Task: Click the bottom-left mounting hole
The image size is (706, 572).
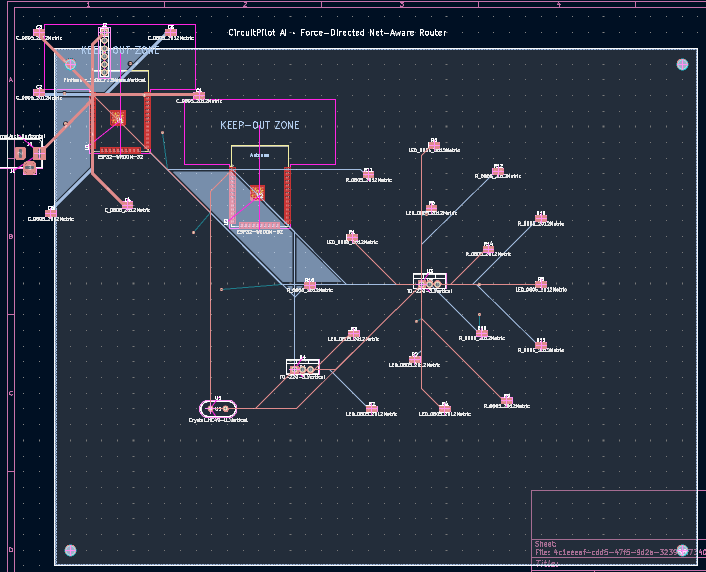Action: [x=70, y=550]
